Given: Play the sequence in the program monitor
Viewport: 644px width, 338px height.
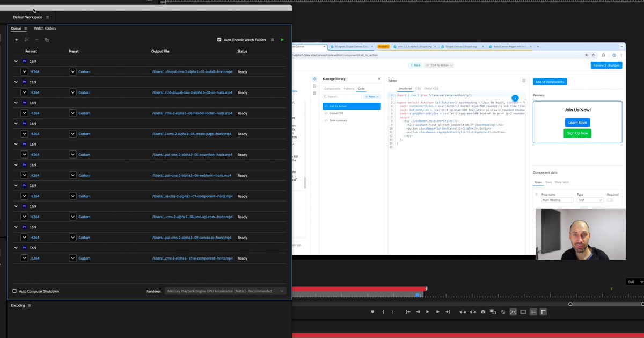Looking at the screenshot, I should [x=428, y=312].
